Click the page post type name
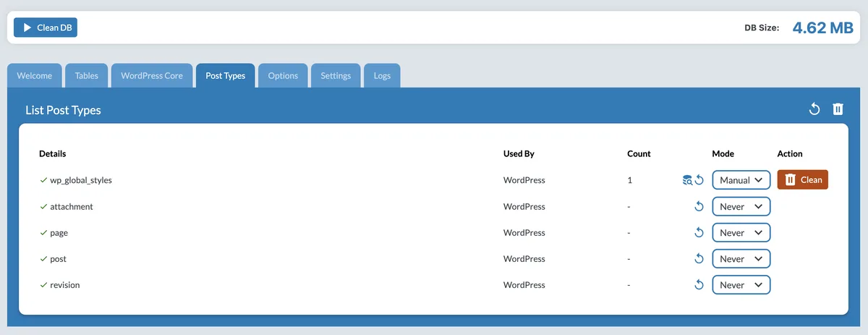The width and height of the screenshot is (868, 335). (59, 233)
